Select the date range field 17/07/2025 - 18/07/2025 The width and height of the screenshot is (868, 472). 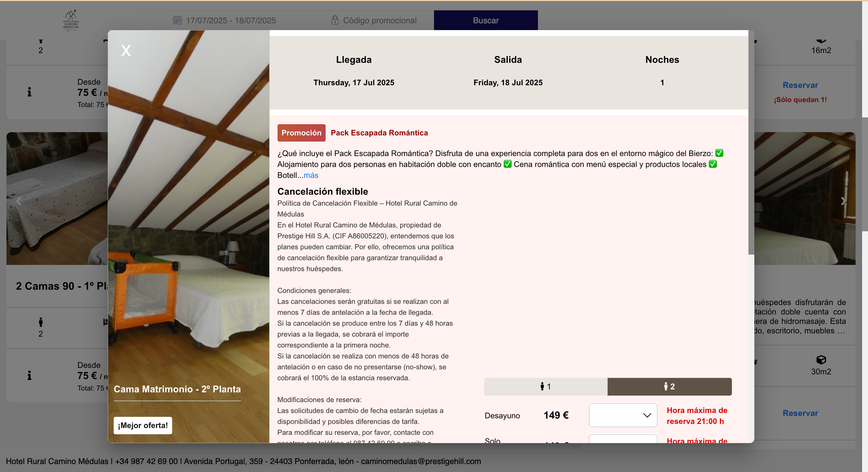[x=246, y=20]
